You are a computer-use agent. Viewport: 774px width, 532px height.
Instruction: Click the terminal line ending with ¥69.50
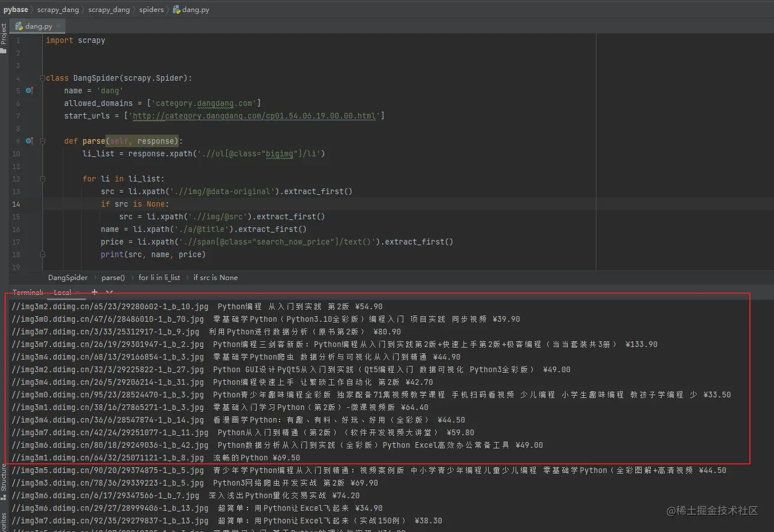pyautogui.click(x=156, y=458)
